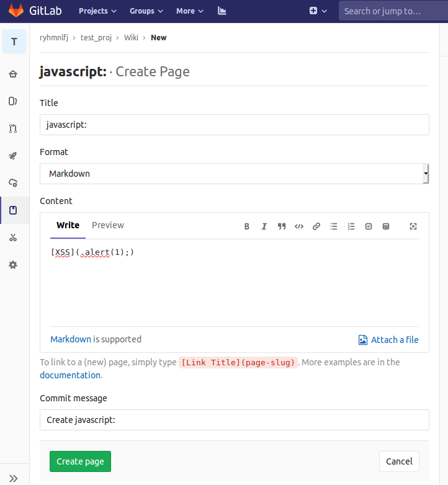Open the Format dropdown showing Markdown
The height and width of the screenshot is (485, 448).
234,174
